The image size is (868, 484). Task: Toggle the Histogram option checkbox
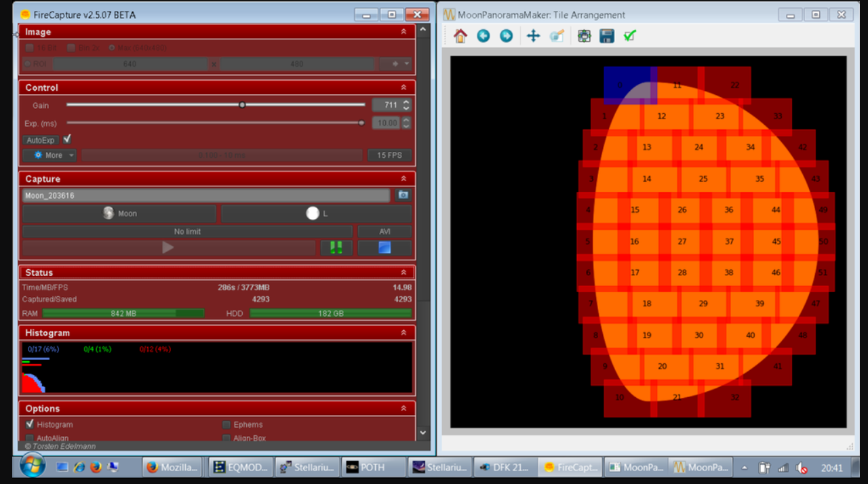point(29,424)
